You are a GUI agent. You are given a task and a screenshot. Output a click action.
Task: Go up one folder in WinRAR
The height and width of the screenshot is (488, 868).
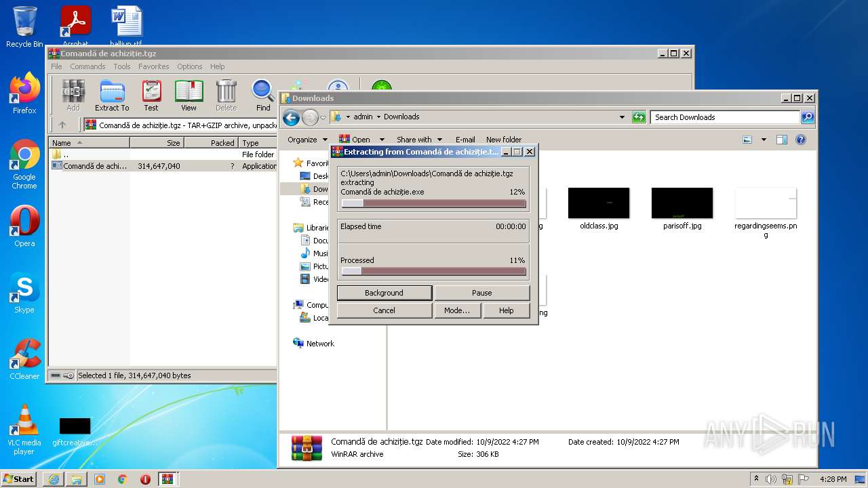(x=62, y=125)
